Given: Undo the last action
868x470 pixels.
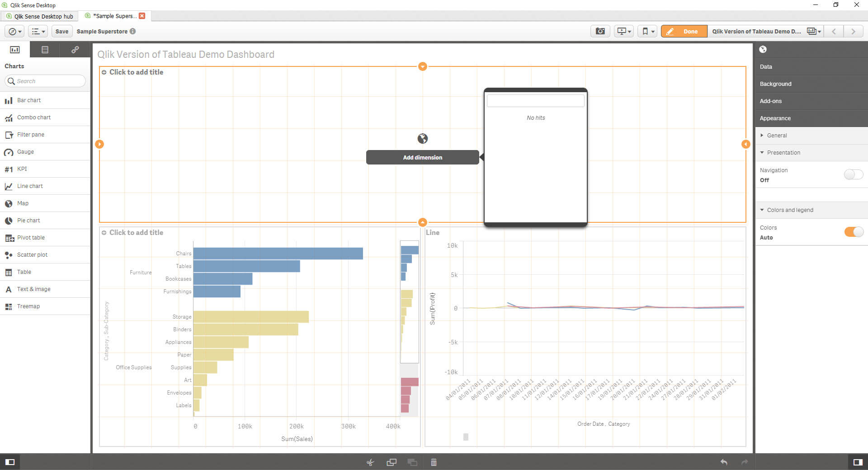Looking at the screenshot, I should (x=724, y=462).
